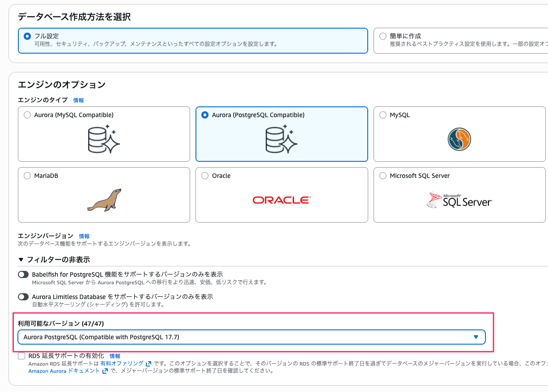Choose the MariaDB engine radio button

(x=27, y=176)
